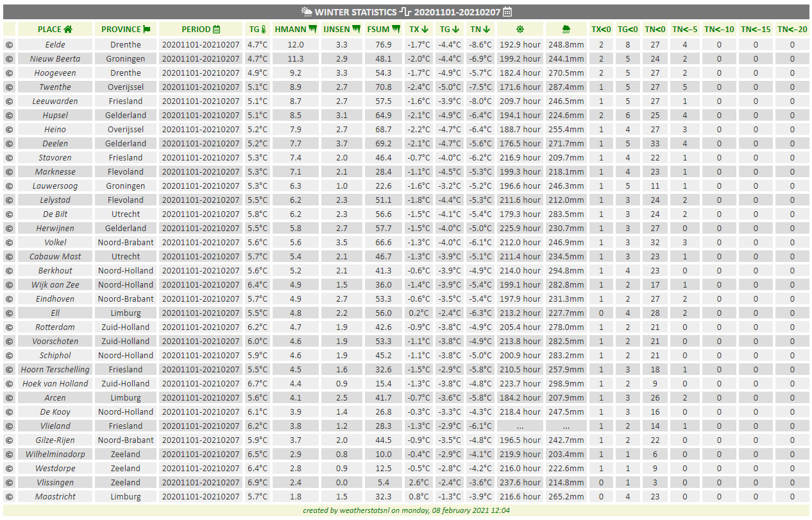The height and width of the screenshot is (520, 812).
Task: Click the TN<−5 column header
Action: [x=685, y=29]
